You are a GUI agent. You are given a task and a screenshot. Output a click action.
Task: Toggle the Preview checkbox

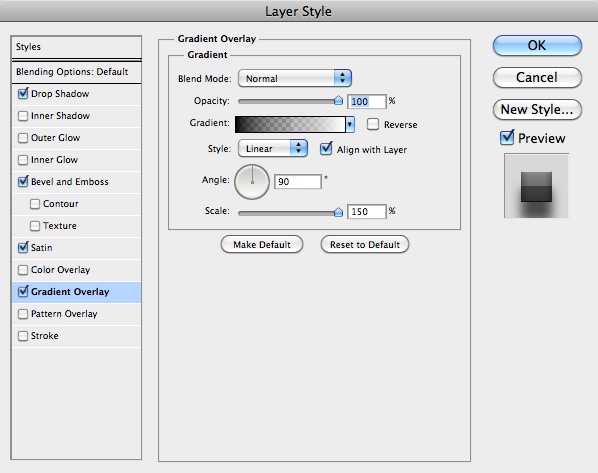coord(507,138)
